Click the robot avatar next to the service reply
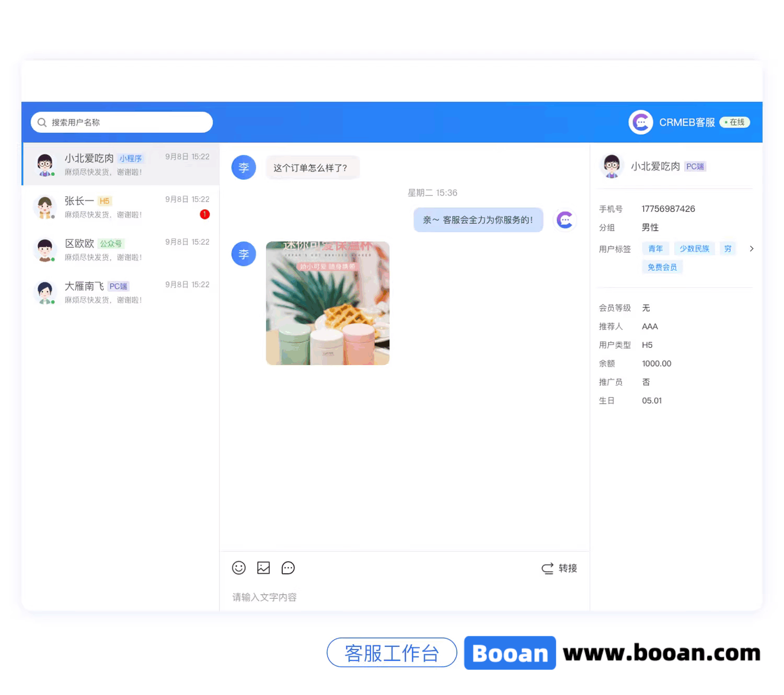 (x=565, y=220)
